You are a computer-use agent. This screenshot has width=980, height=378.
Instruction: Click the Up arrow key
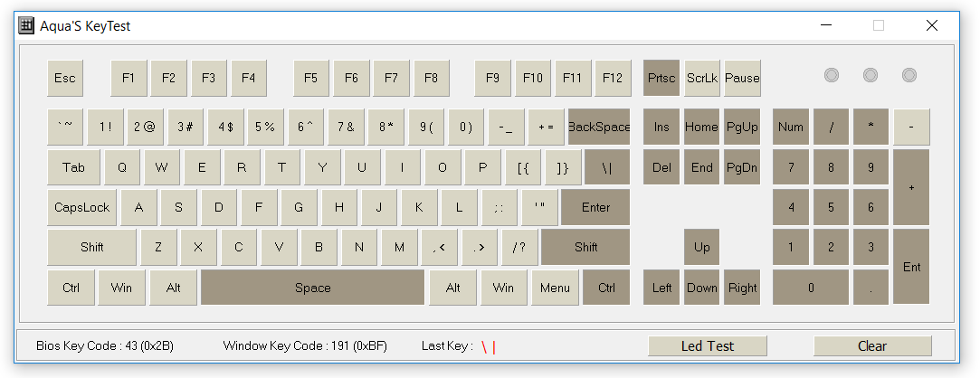(702, 247)
